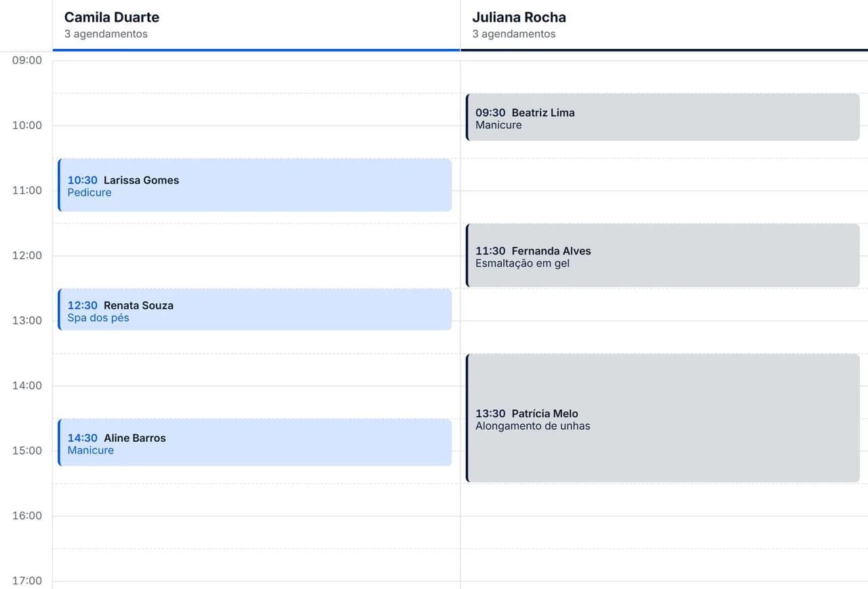Click the 16:00 time label
The width and height of the screenshot is (868, 589).
(x=27, y=516)
